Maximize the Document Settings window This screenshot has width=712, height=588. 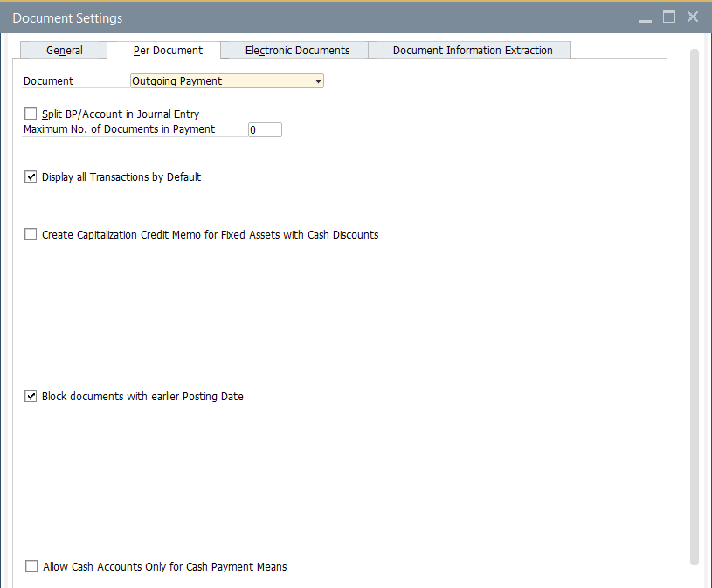(x=669, y=17)
